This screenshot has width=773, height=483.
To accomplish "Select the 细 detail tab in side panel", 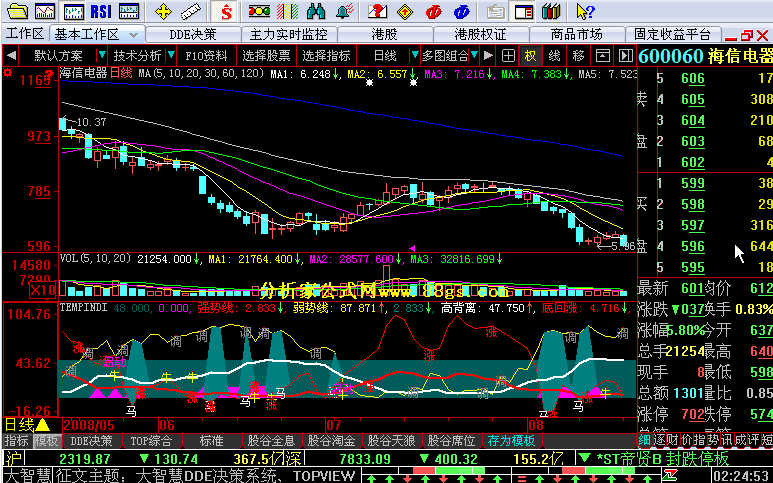I will click(644, 440).
